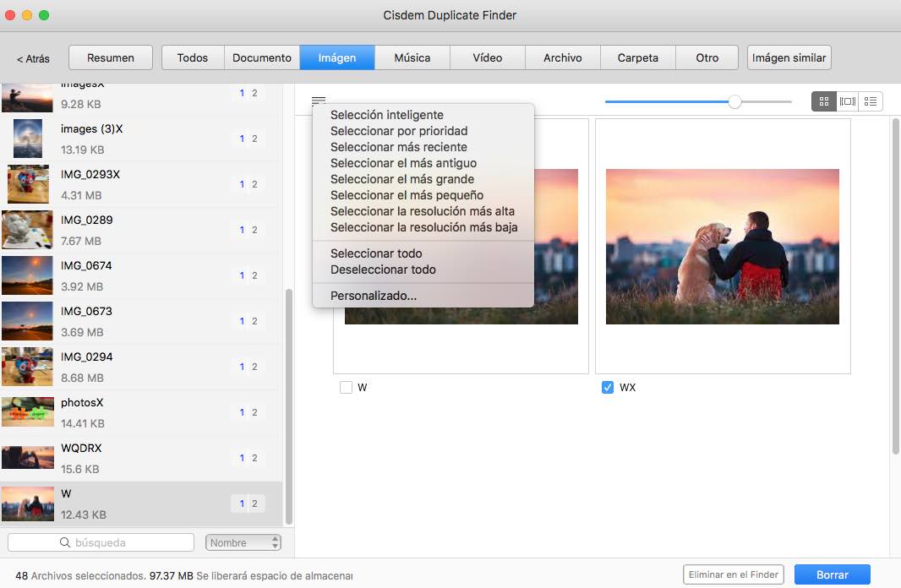The height and width of the screenshot is (588, 901).
Task: Switch to the Música tab
Action: coord(412,57)
